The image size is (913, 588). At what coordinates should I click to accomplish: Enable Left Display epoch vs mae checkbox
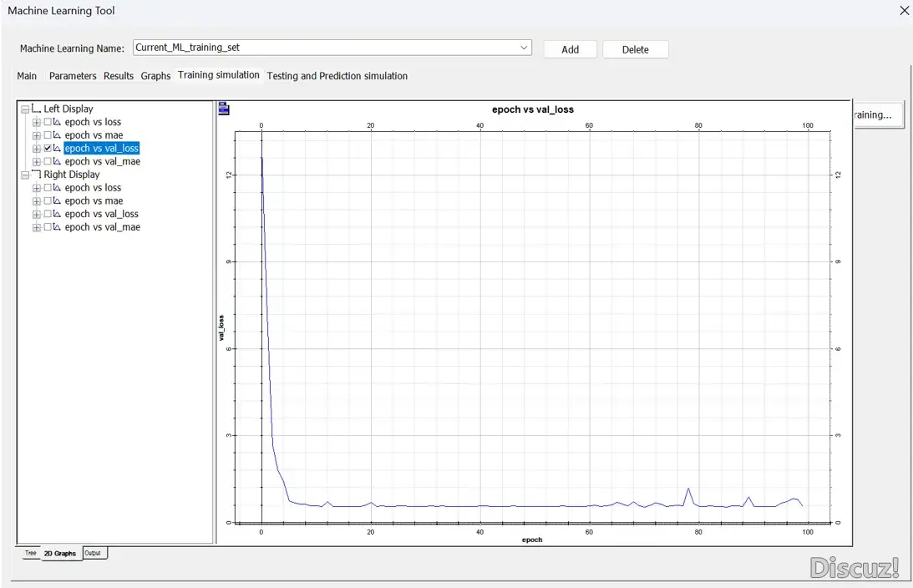pyautogui.click(x=48, y=135)
